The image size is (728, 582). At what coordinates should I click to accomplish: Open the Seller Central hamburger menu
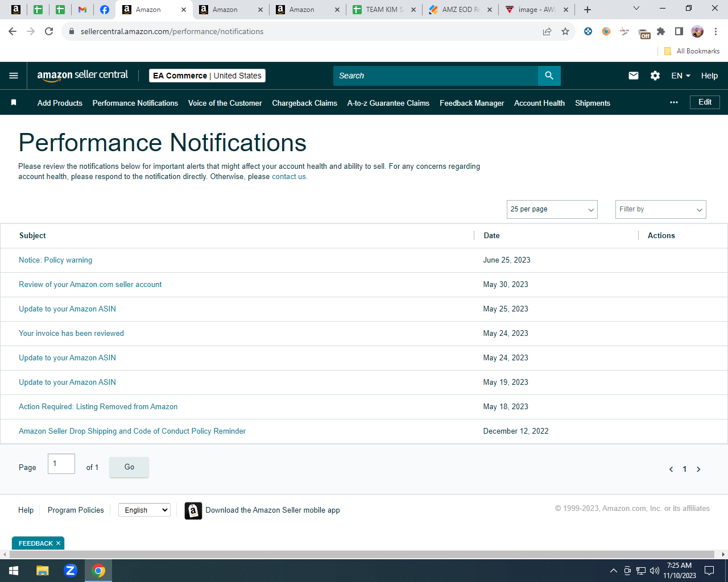[14, 76]
